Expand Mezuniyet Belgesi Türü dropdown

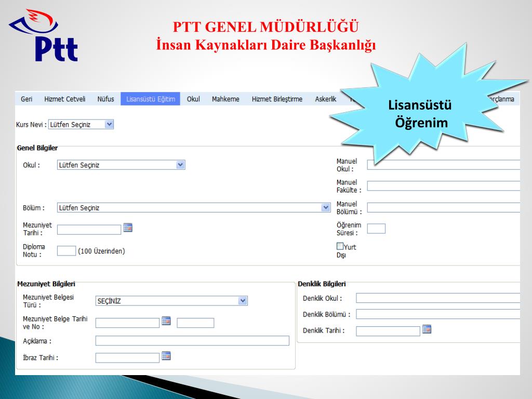click(x=171, y=301)
